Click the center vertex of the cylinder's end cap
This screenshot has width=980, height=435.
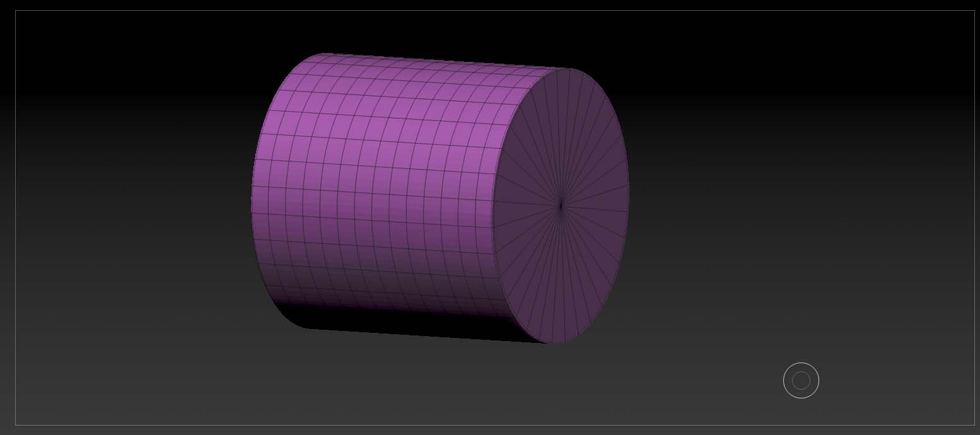click(561, 205)
